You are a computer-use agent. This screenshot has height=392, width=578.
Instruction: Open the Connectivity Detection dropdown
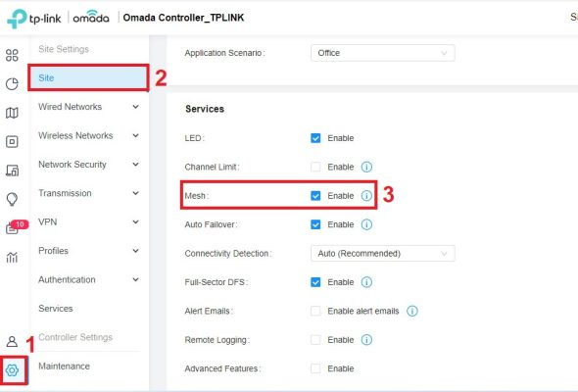(x=383, y=254)
